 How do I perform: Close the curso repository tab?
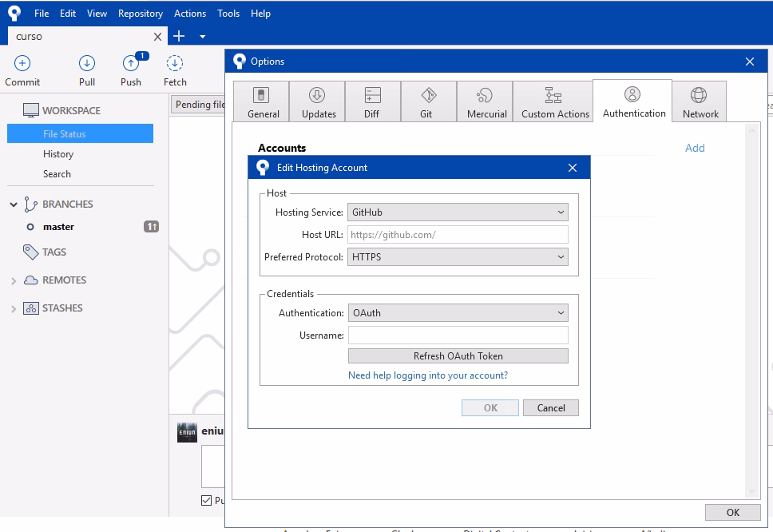click(x=157, y=37)
